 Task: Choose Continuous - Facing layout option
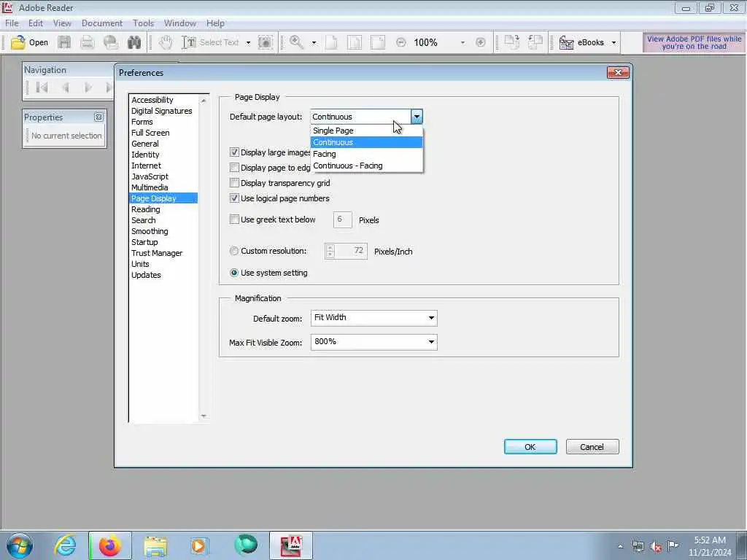point(366,166)
